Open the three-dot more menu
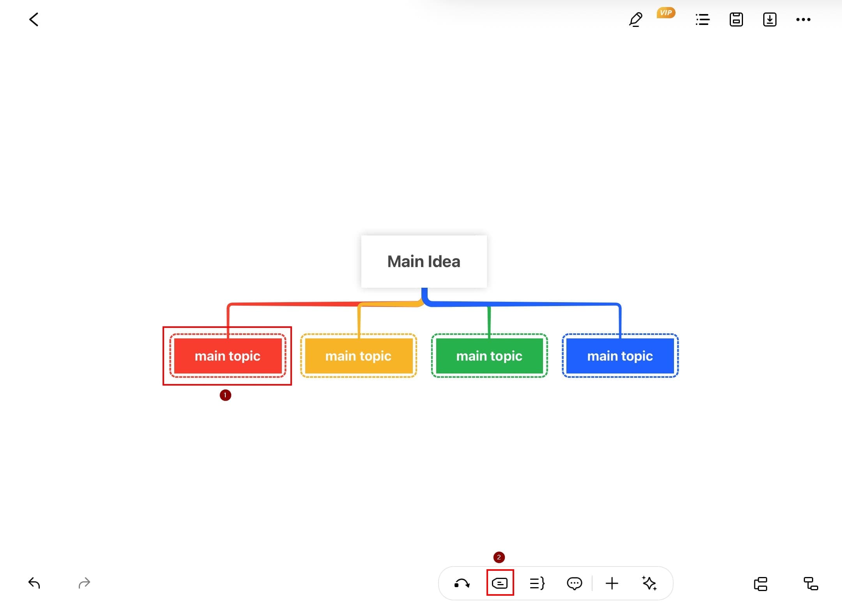The image size is (842, 616). (x=803, y=19)
